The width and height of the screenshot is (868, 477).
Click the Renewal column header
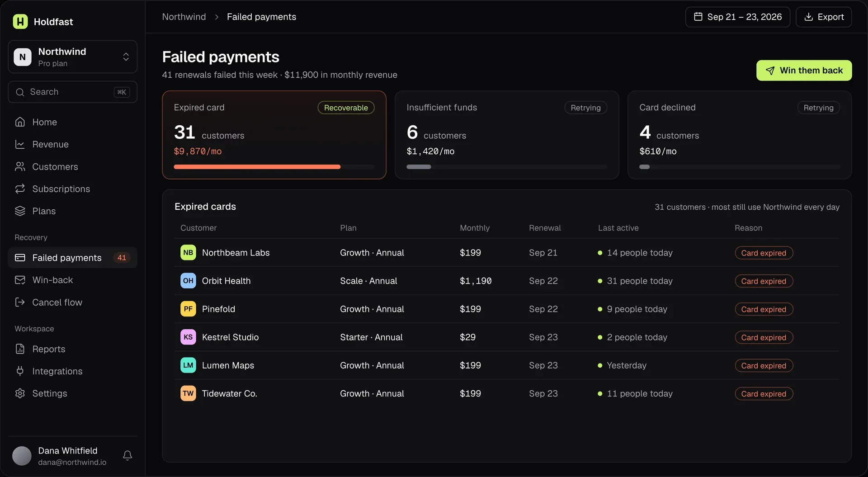(545, 228)
